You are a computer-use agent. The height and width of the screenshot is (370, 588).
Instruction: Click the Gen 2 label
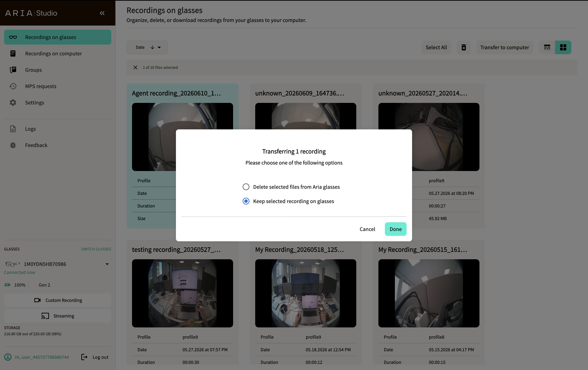(x=44, y=285)
